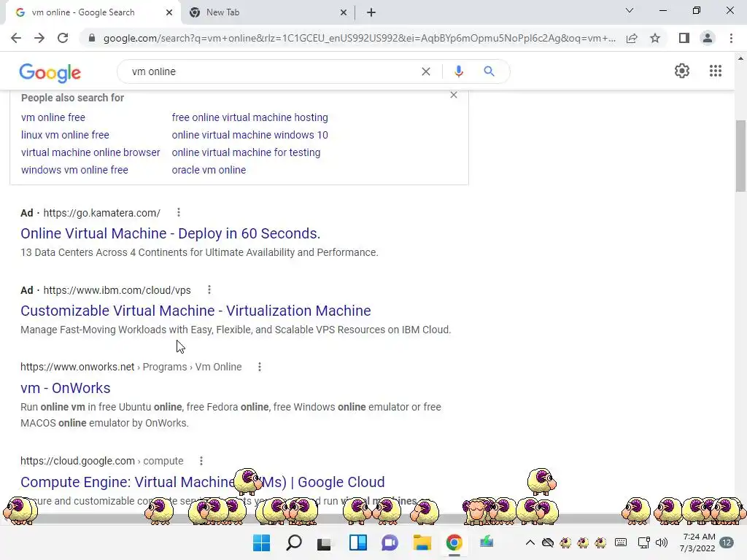Click the address bar URL
Viewport: 747px width, 560px height.
pyautogui.click(x=360, y=38)
